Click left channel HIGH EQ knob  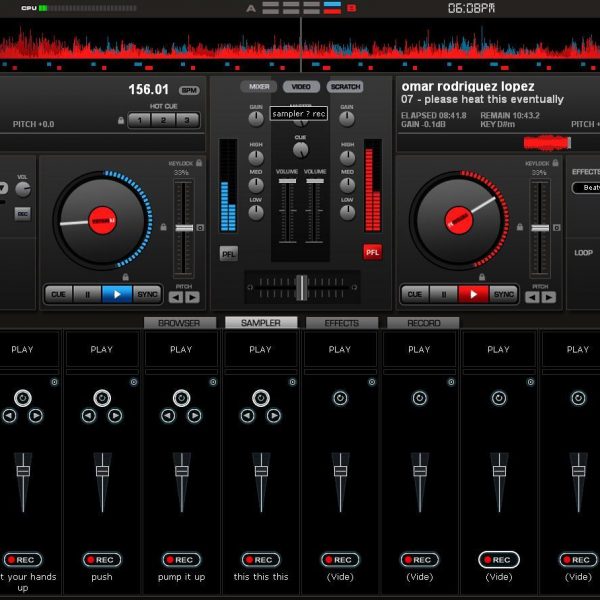click(x=256, y=158)
